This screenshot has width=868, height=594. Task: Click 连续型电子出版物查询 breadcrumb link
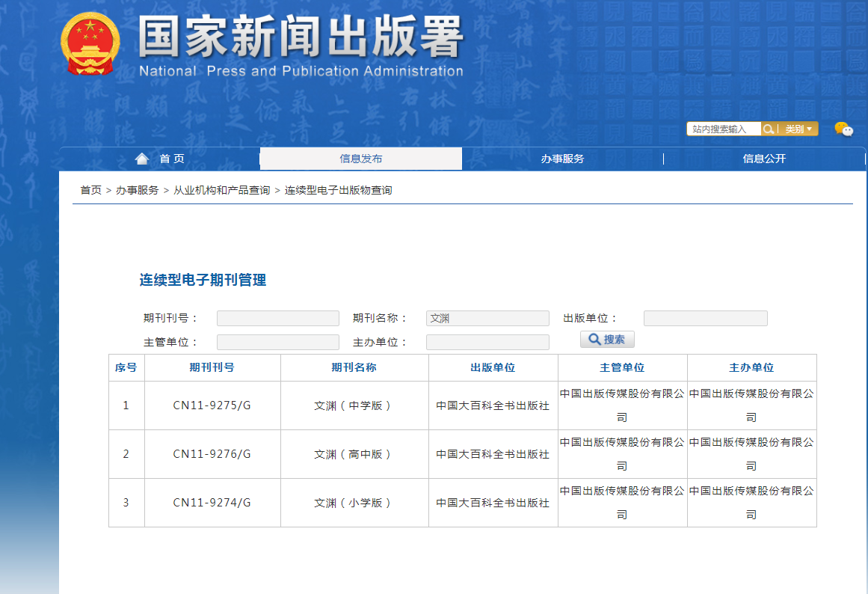(338, 190)
